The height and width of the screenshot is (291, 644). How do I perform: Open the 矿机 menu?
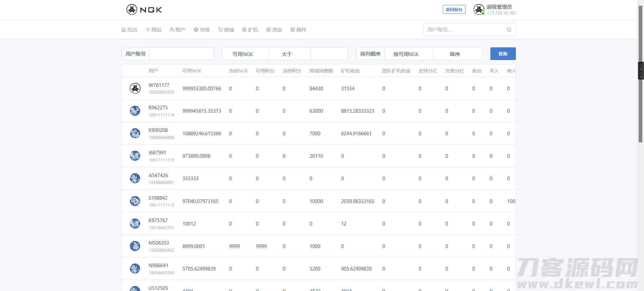[250, 30]
